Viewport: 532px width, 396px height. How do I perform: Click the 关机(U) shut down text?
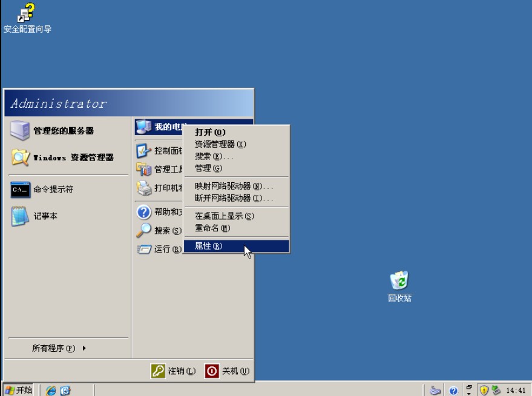pos(236,371)
